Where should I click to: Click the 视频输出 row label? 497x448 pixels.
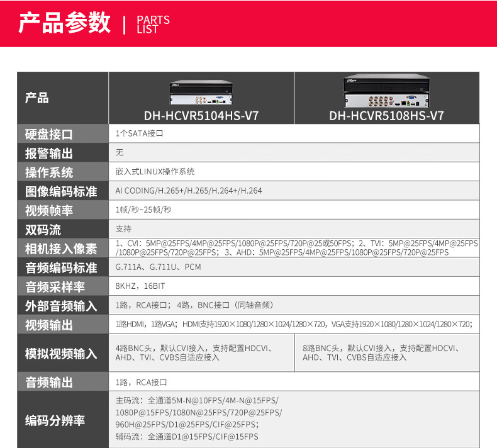[x=49, y=325]
